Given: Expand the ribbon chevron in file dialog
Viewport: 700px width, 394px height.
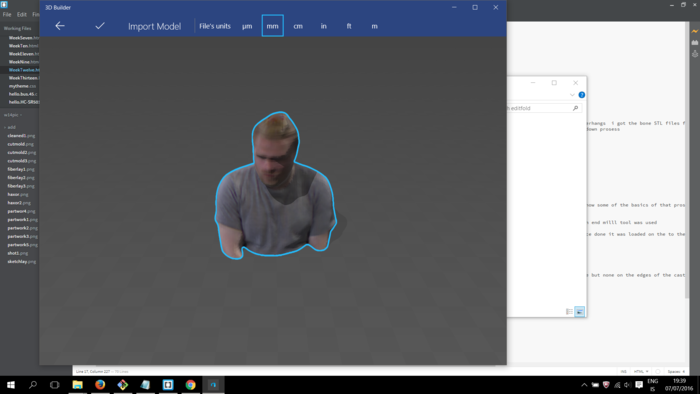Looking at the screenshot, I should coord(572,95).
